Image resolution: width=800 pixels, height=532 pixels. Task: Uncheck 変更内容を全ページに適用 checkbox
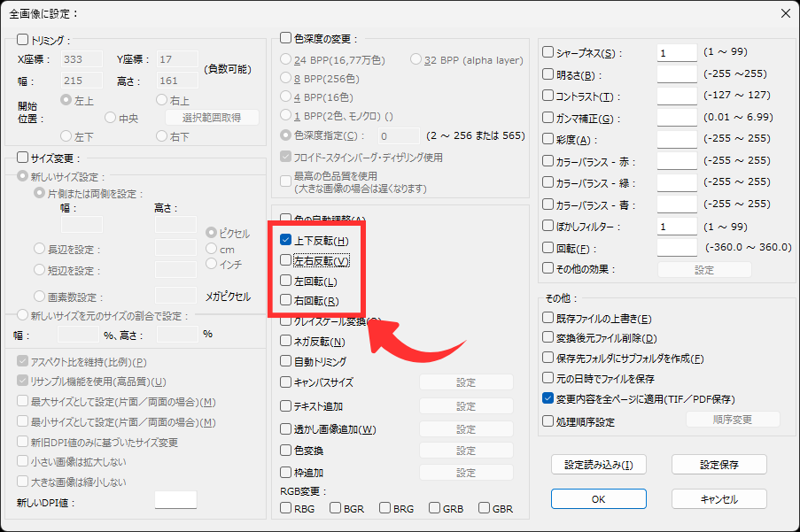tap(548, 398)
